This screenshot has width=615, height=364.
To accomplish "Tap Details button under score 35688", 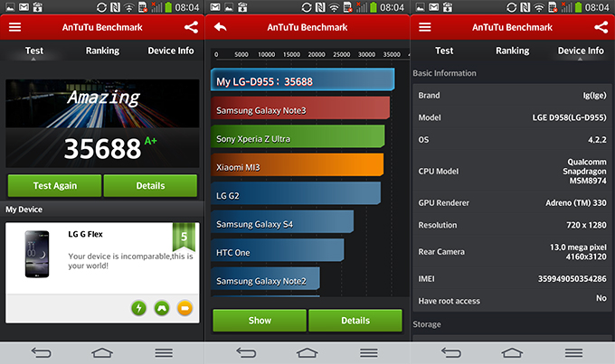I will [x=150, y=186].
